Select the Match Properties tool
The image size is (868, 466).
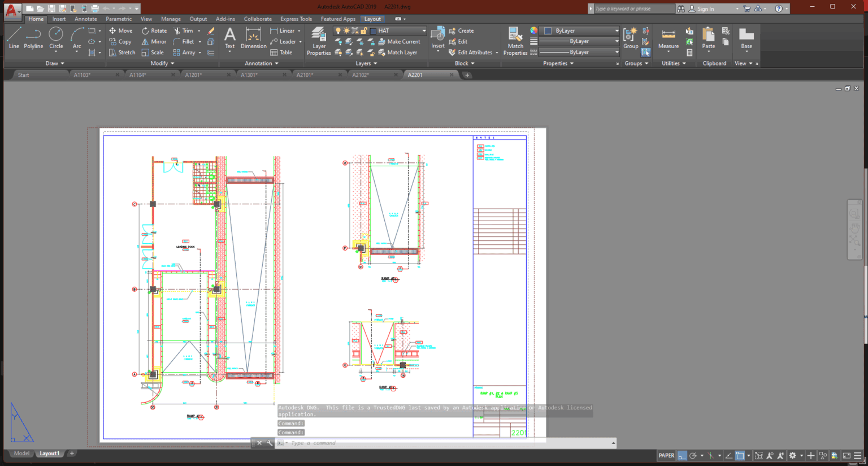515,41
